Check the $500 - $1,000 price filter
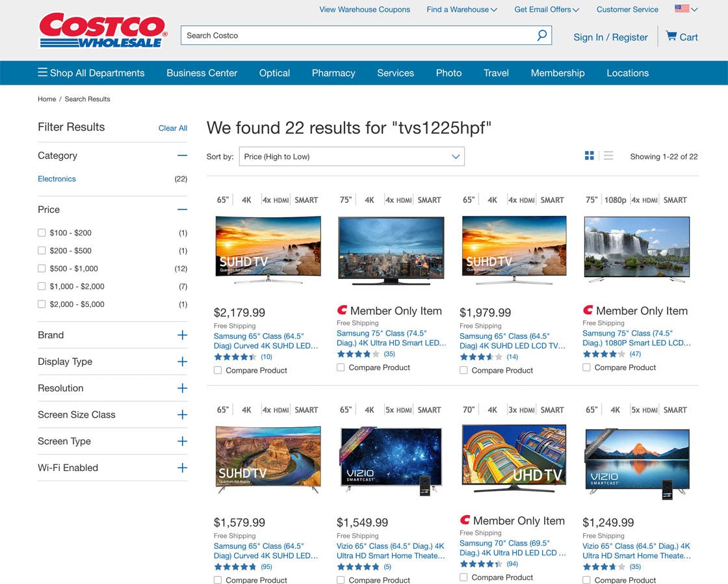This screenshot has height=584, width=728. click(42, 269)
